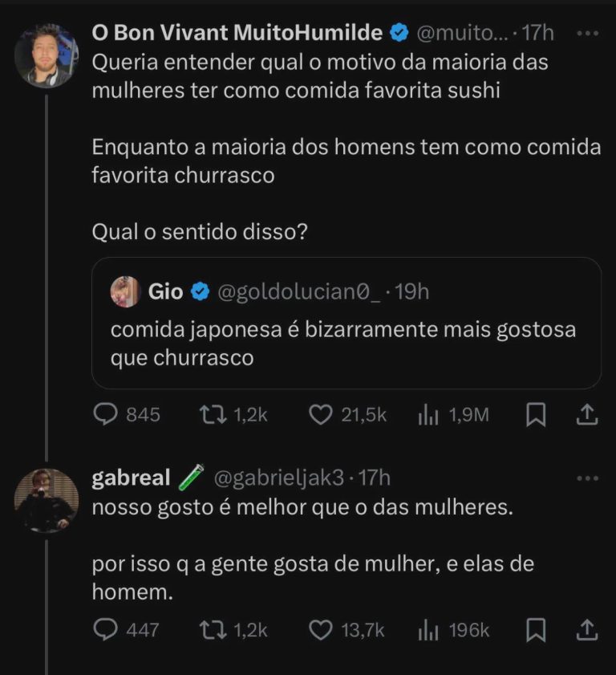Screen dimensions: 616x675
Task: Reply to the Bon Vivant sushi tweet
Action: pos(107,414)
